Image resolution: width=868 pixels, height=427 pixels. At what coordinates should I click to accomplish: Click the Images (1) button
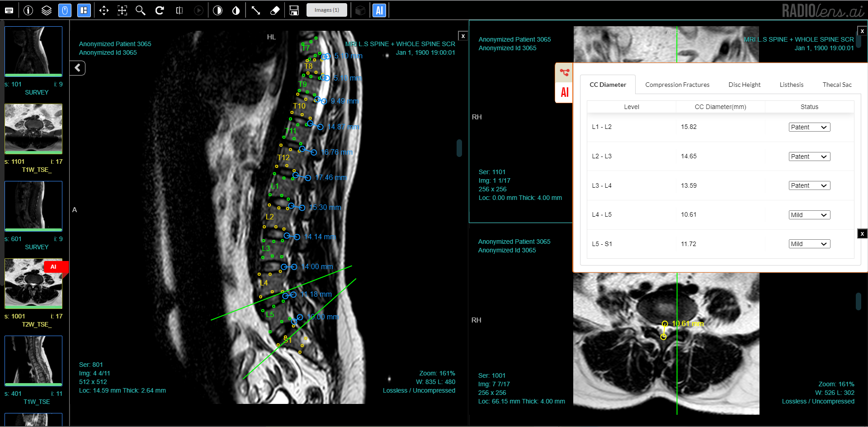click(327, 10)
